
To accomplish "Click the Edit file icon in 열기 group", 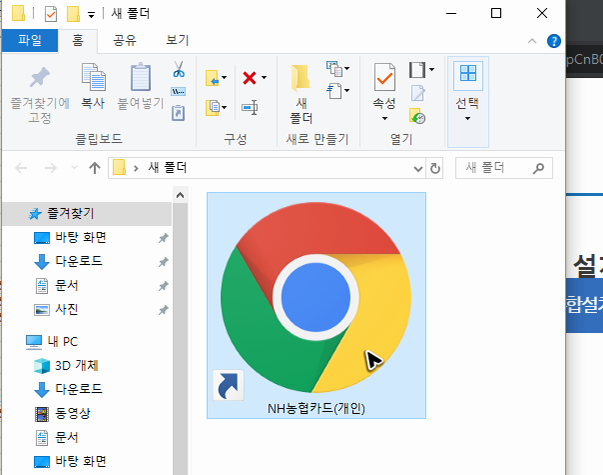I will [418, 93].
